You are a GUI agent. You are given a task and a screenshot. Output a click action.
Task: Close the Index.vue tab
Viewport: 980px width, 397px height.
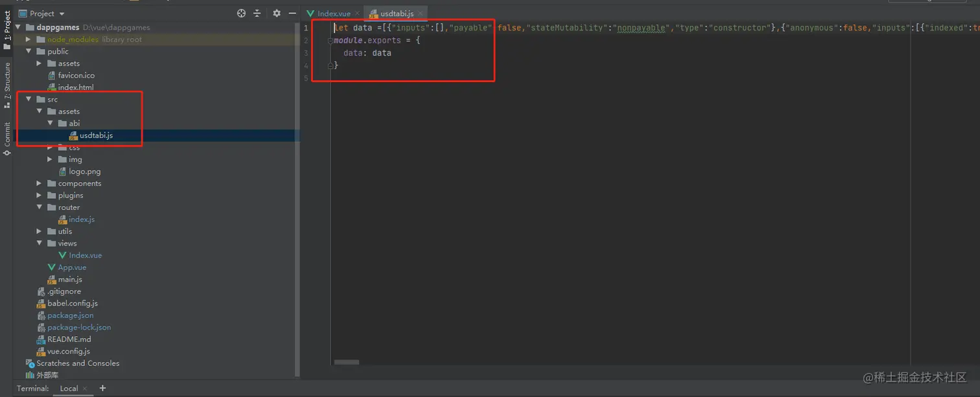click(x=357, y=14)
